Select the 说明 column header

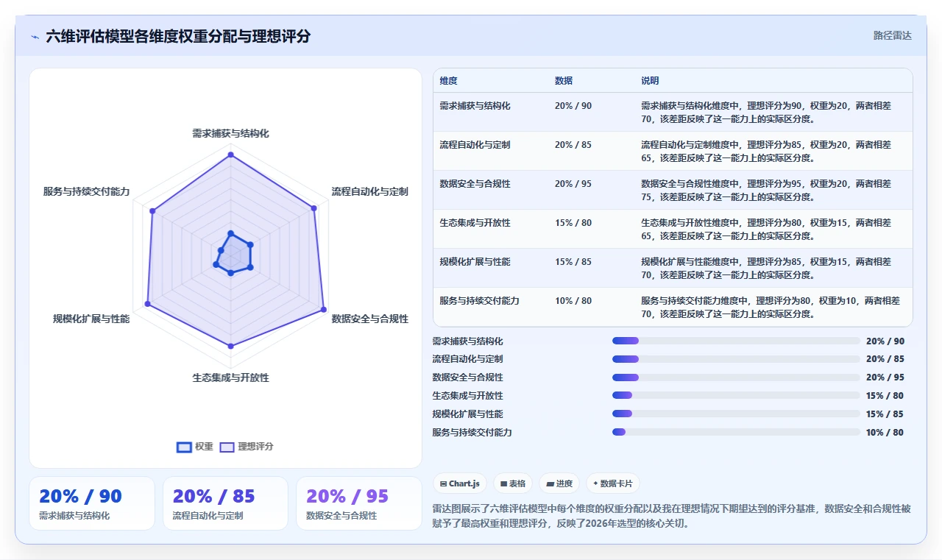pyautogui.click(x=650, y=81)
